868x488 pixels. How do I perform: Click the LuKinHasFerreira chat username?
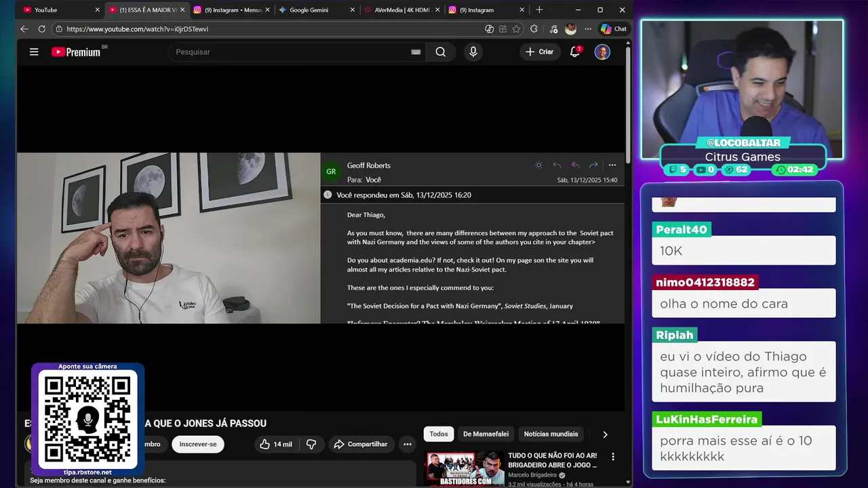point(707,420)
